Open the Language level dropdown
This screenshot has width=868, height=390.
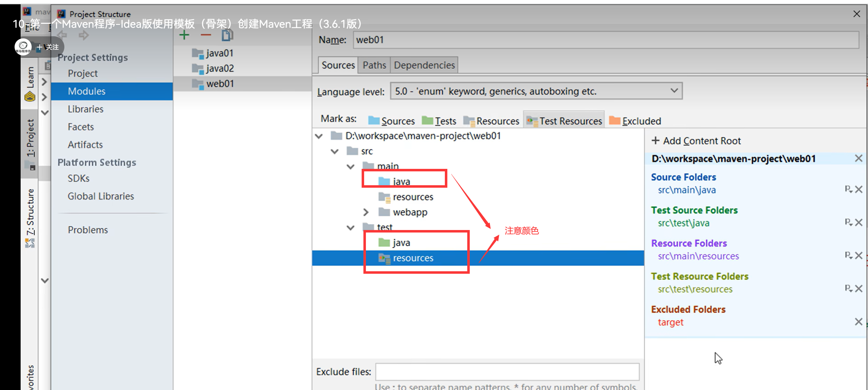pyautogui.click(x=536, y=91)
